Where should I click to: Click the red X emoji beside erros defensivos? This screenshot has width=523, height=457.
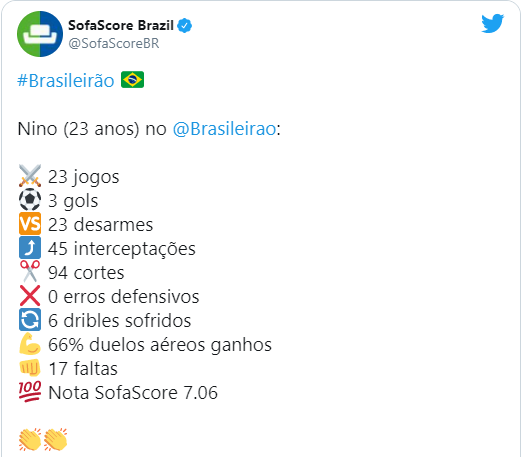pos(30,296)
